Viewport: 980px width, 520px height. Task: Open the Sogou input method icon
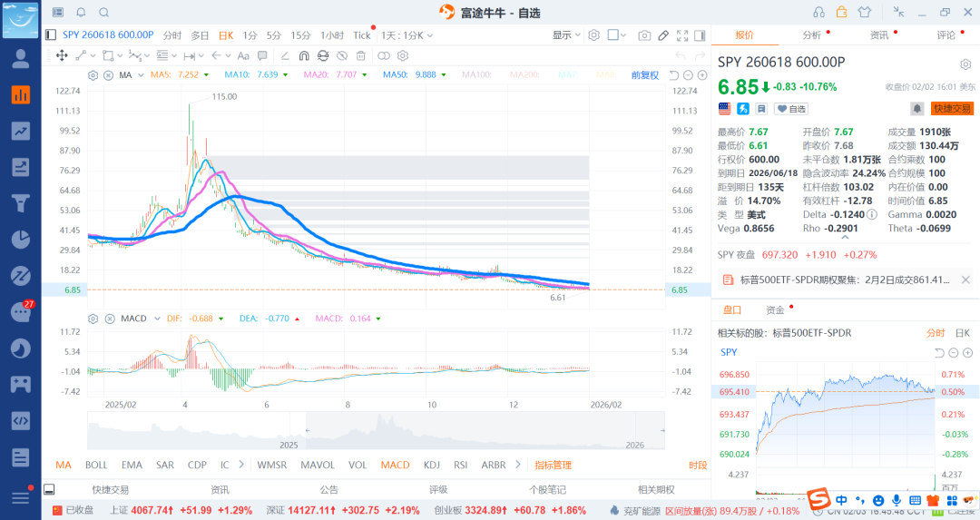click(x=818, y=499)
